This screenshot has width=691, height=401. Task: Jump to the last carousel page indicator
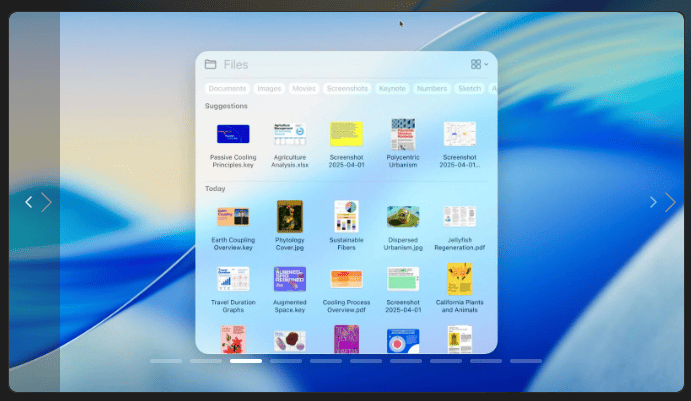point(526,361)
